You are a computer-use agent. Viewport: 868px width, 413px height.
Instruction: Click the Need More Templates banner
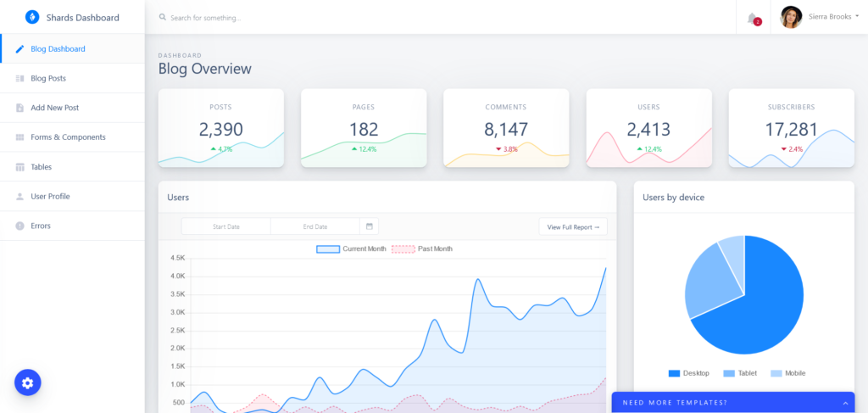pyautogui.click(x=733, y=403)
